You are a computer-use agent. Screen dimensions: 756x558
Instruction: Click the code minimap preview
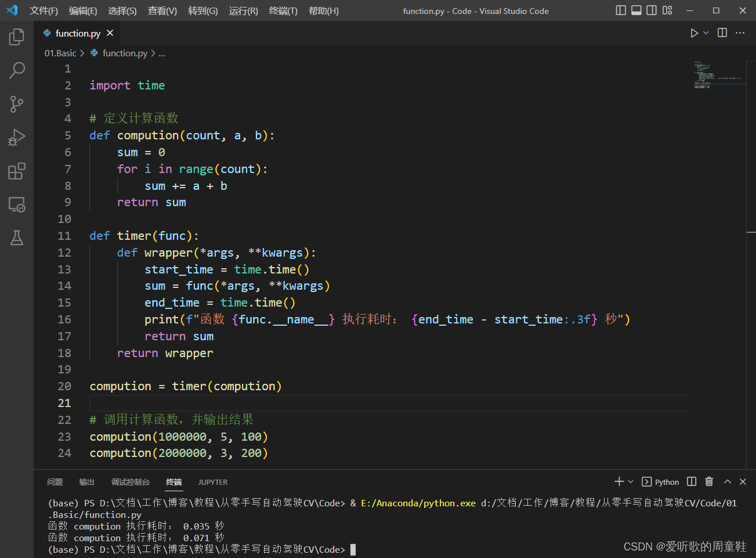[719, 74]
